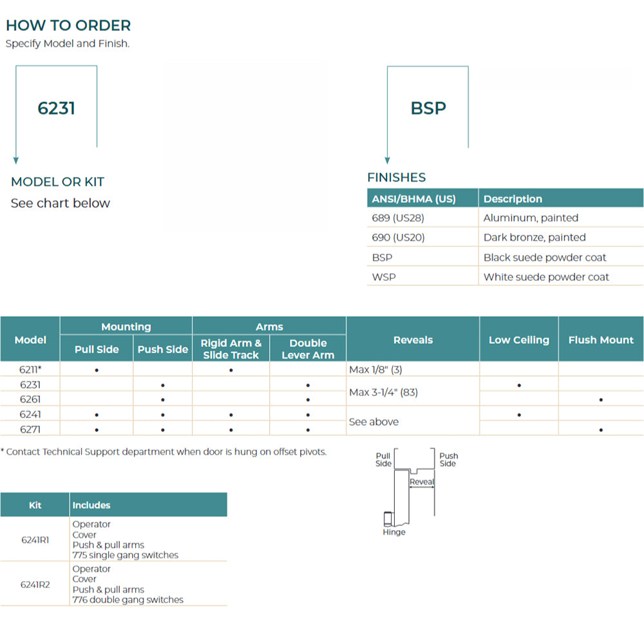
Task: Select the "Flush Mount" column header
Action: pyautogui.click(x=601, y=340)
